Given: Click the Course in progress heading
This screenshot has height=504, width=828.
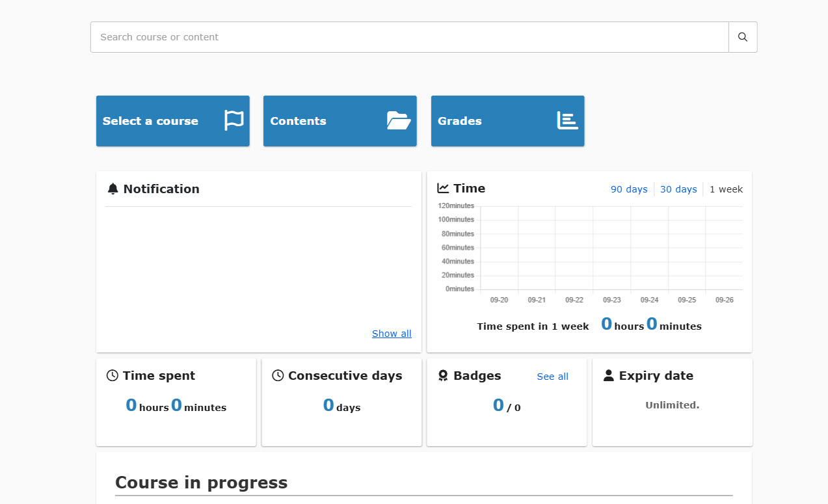Looking at the screenshot, I should click(x=201, y=483).
